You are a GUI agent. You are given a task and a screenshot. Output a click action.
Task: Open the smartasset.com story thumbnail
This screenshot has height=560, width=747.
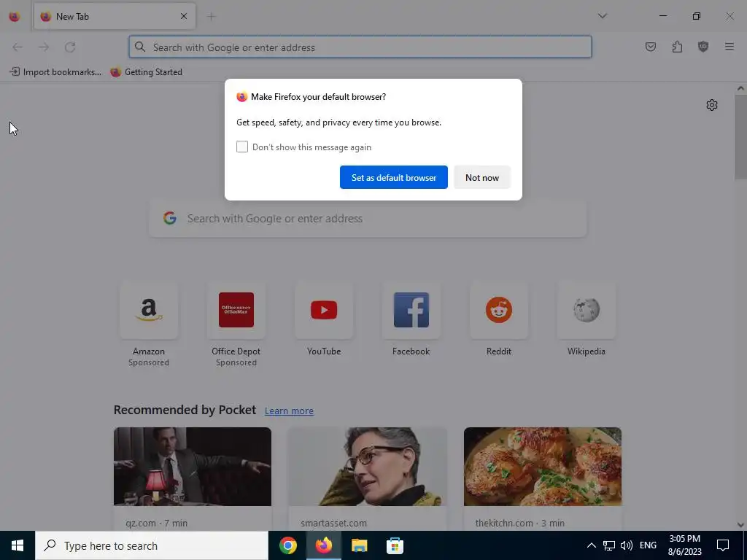(x=368, y=466)
